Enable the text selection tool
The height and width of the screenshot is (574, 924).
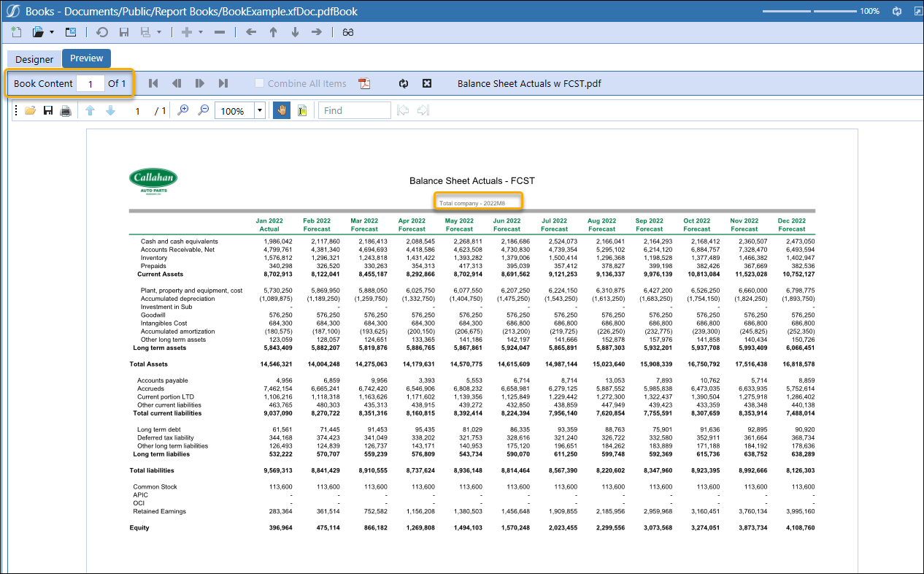[x=301, y=111]
